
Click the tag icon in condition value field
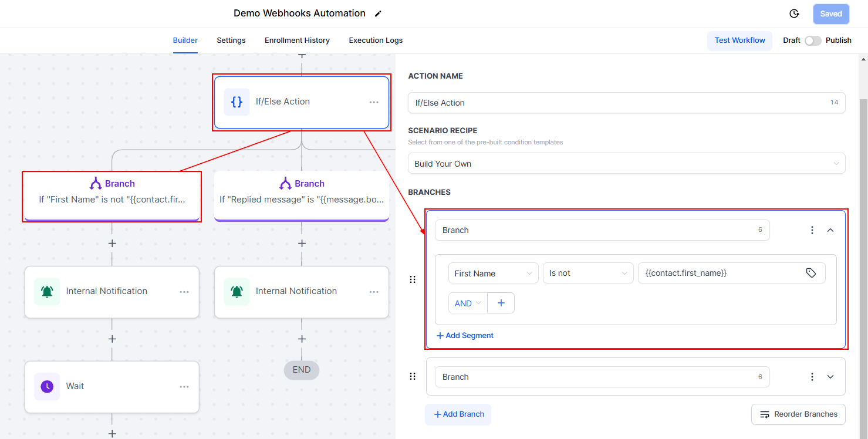pos(810,273)
